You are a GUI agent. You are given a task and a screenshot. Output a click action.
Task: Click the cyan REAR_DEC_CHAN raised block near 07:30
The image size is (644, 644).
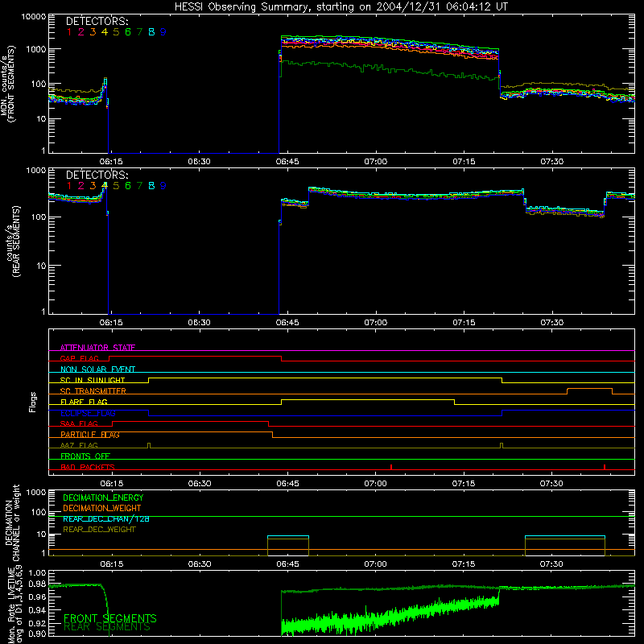[565, 536]
